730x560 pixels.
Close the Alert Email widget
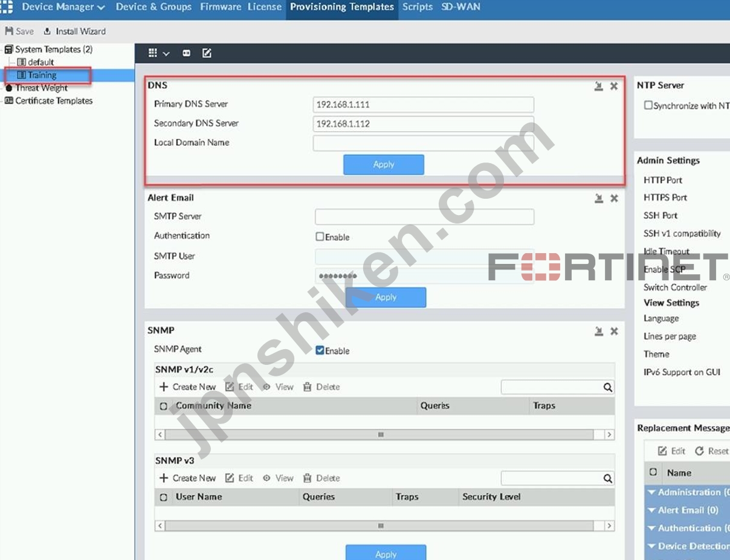point(614,198)
